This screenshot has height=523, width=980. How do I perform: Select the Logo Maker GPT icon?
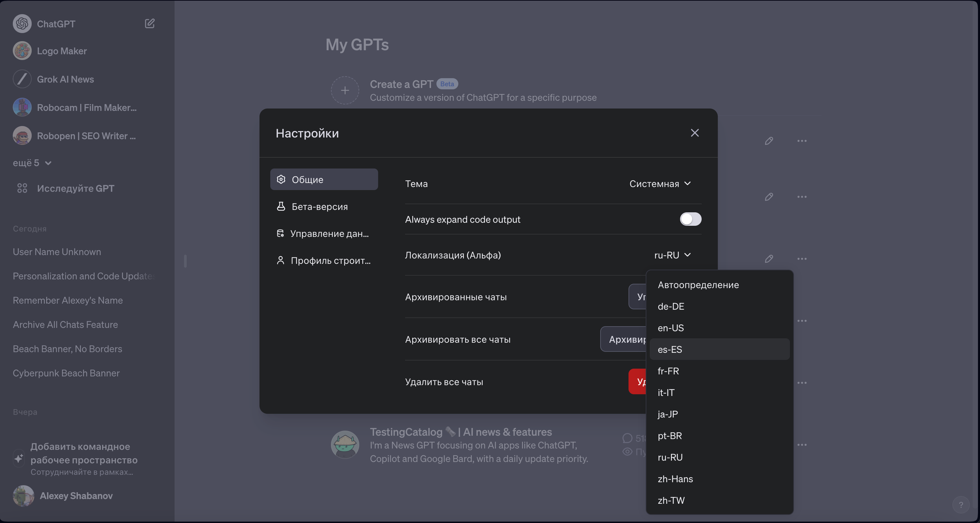click(22, 51)
